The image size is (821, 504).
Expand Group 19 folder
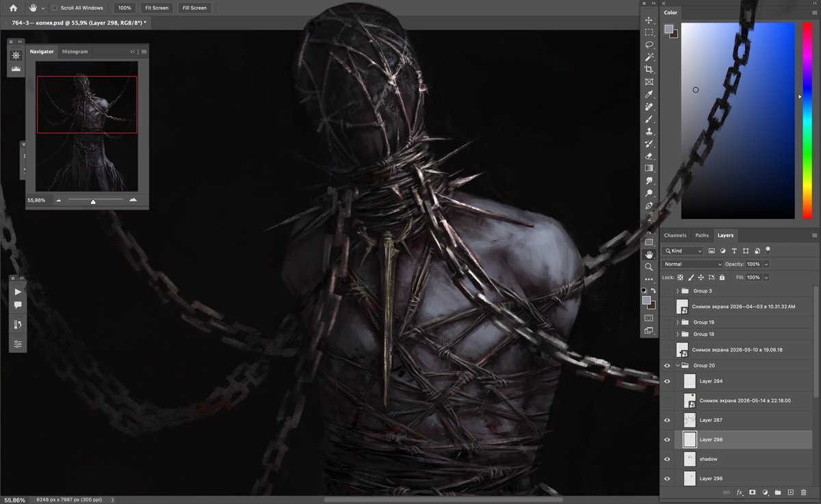coord(678,321)
